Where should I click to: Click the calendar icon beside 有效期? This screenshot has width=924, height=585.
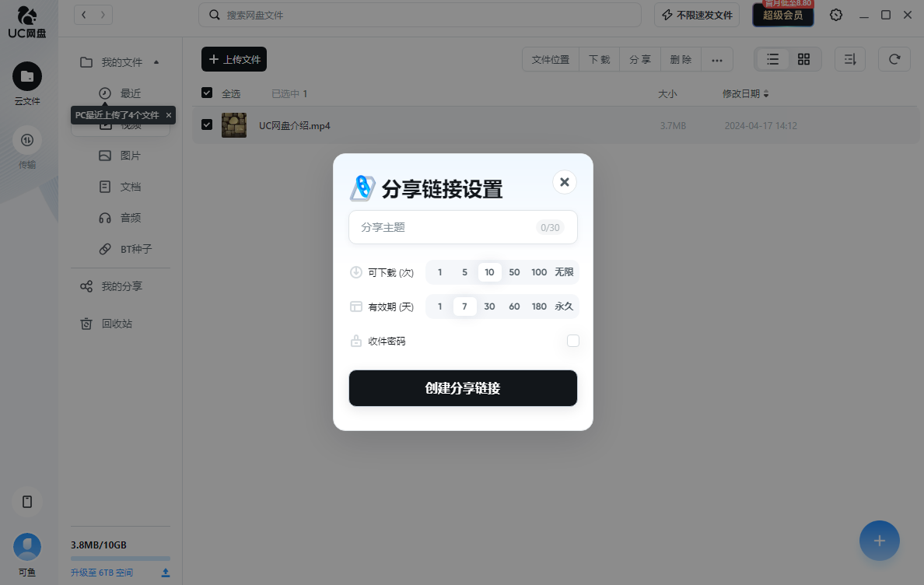point(356,307)
